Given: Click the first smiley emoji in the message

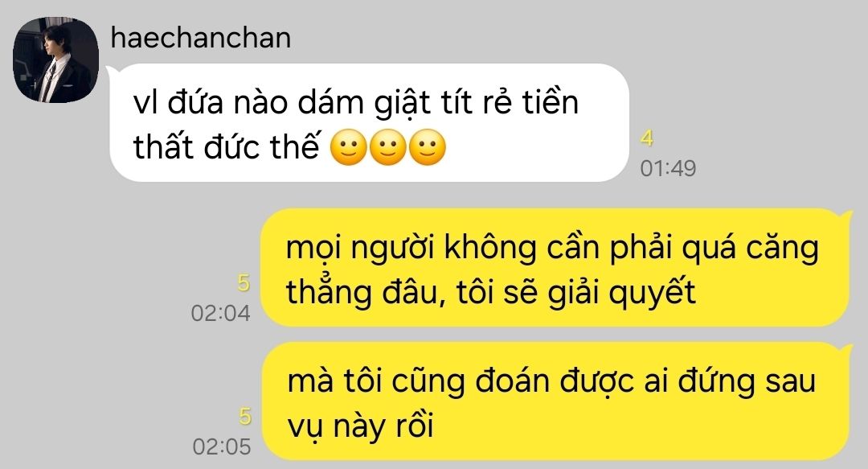Looking at the screenshot, I should [x=349, y=147].
